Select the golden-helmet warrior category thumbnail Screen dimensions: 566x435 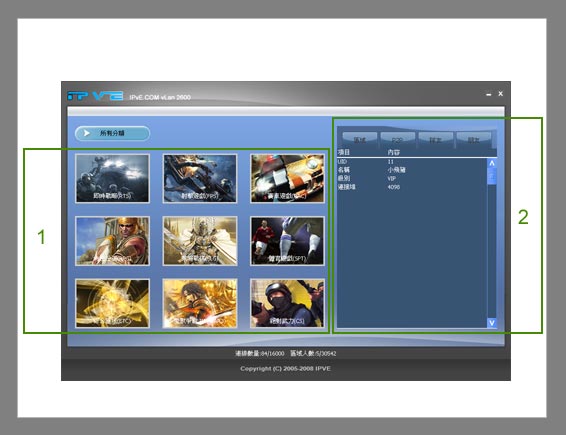click(112, 241)
